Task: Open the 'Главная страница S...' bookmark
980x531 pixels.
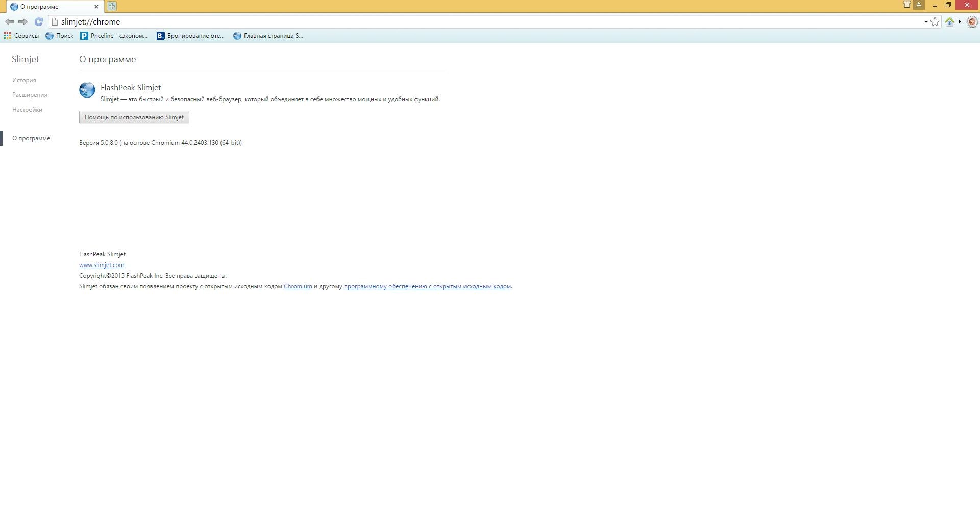Action: [268, 36]
